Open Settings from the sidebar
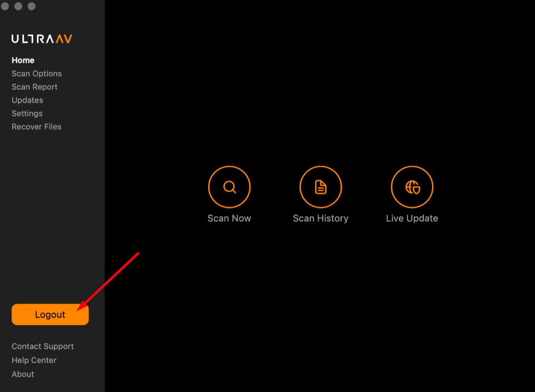535x392 pixels. 27,113
